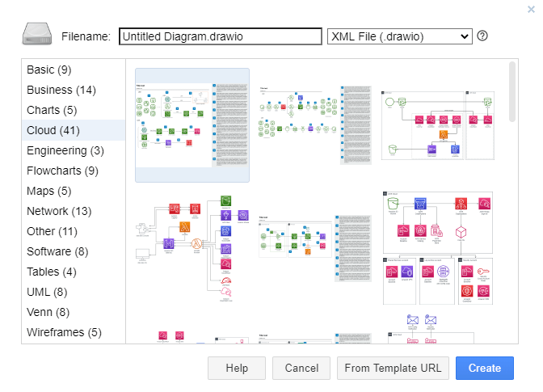
Task: Select the Basic (9) category
Action: click(x=49, y=70)
